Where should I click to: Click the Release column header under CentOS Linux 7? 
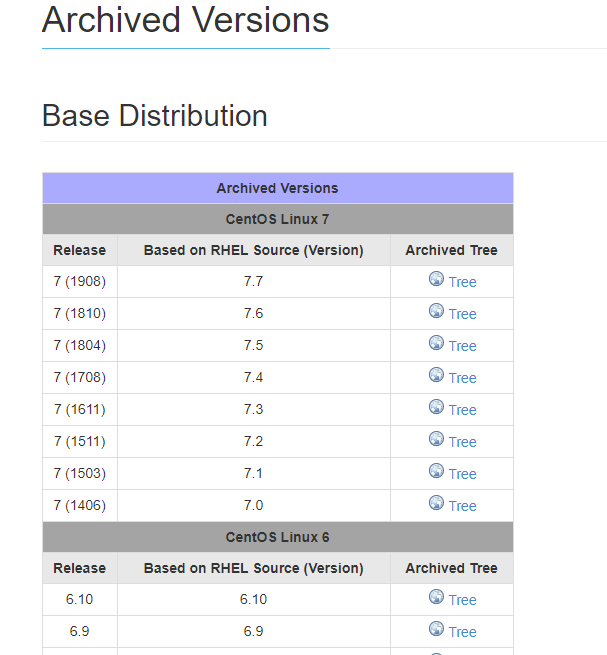coord(80,250)
